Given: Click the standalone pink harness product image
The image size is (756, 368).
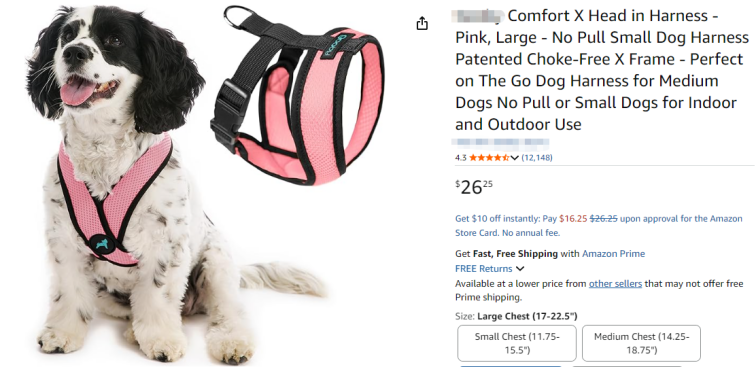Looking at the screenshot, I should pyautogui.click(x=297, y=94).
